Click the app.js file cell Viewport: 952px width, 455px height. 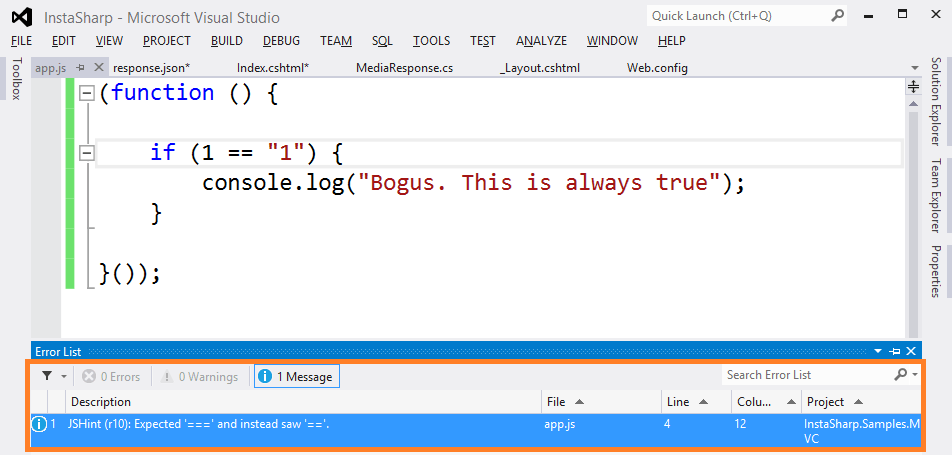(x=559, y=425)
